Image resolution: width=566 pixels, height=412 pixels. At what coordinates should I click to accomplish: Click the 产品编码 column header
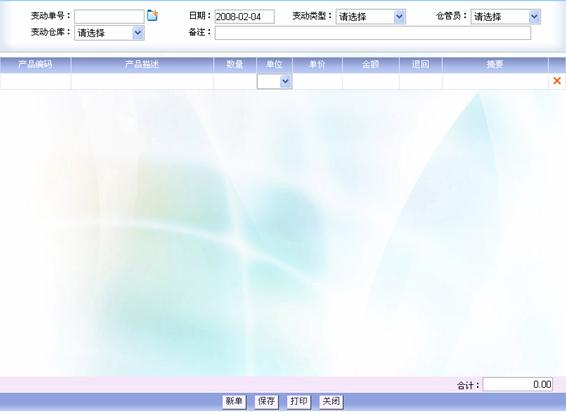pyautogui.click(x=35, y=65)
